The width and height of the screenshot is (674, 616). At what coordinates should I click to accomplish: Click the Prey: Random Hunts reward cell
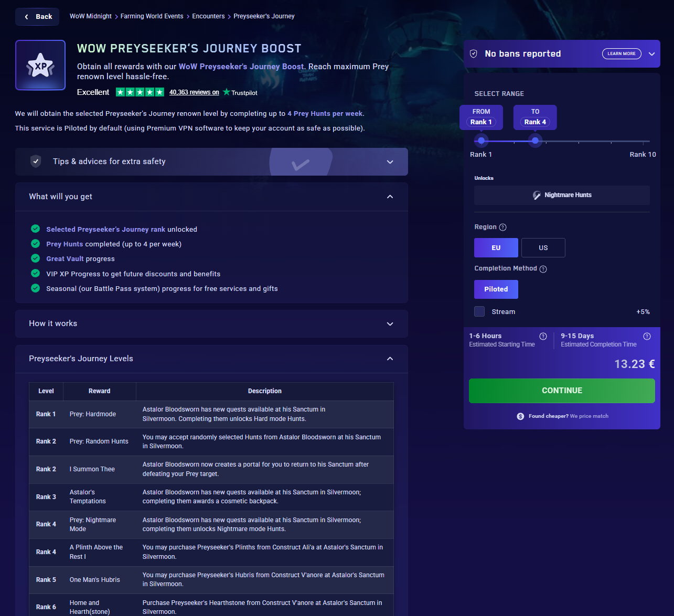(100, 441)
